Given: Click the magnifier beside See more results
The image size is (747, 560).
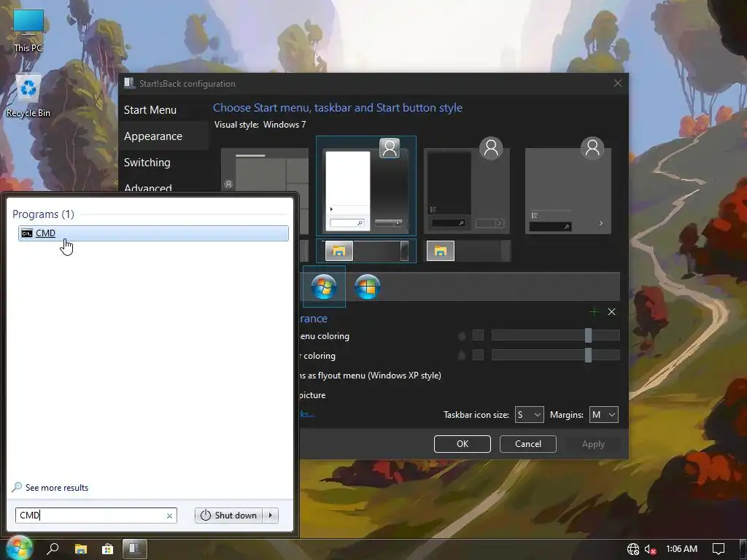Looking at the screenshot, I should click(x=17, y=487).
